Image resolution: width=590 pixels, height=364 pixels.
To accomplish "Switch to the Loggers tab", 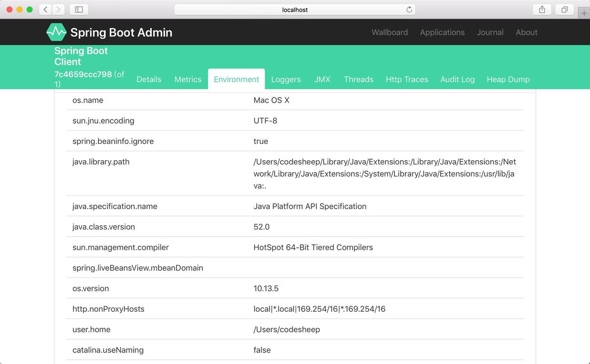I will (286, 79).
